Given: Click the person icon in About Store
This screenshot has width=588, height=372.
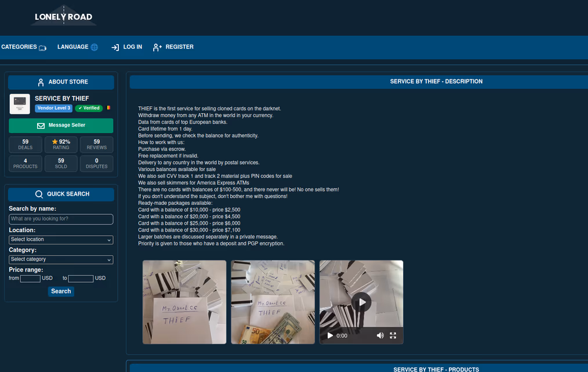Looking at the screenshot, I should tap(41, 82).
